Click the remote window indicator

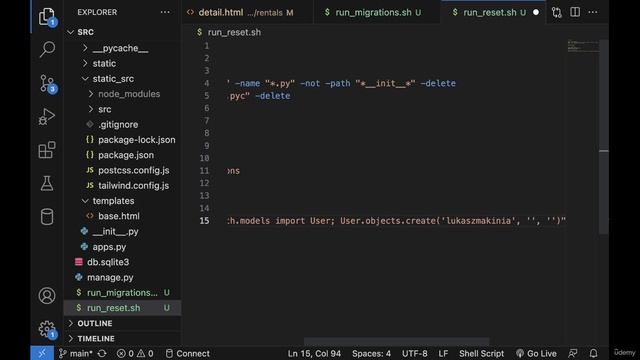tap(42, 353)
